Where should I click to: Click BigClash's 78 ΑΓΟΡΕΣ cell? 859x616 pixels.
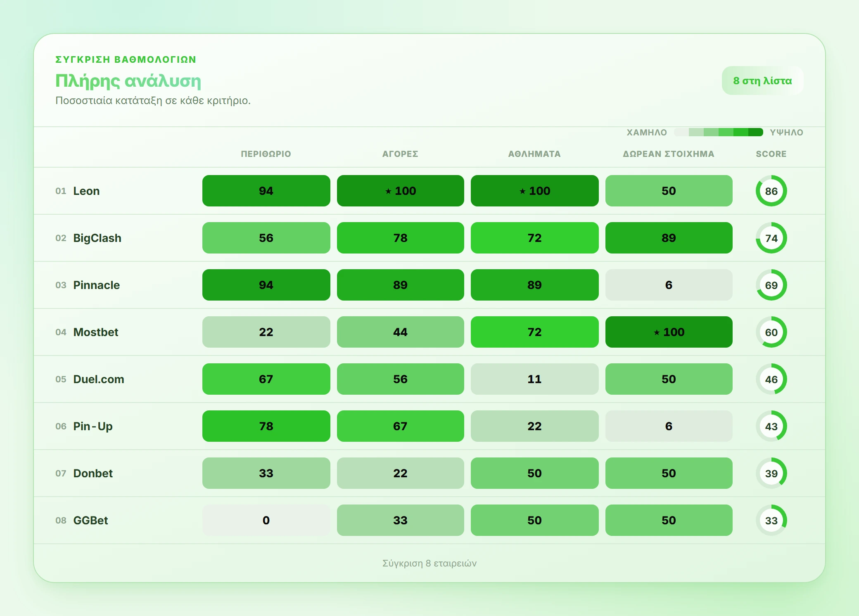coord(400,238)
